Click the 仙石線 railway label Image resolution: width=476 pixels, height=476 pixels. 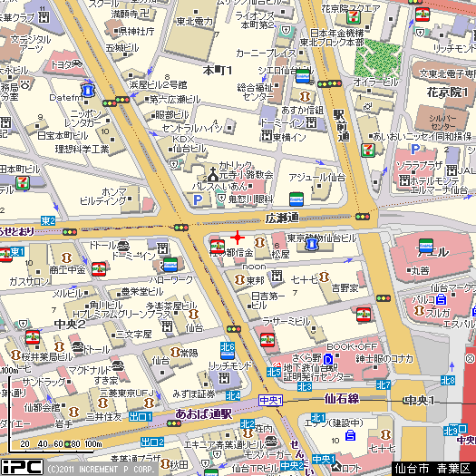tap(341, 399)
